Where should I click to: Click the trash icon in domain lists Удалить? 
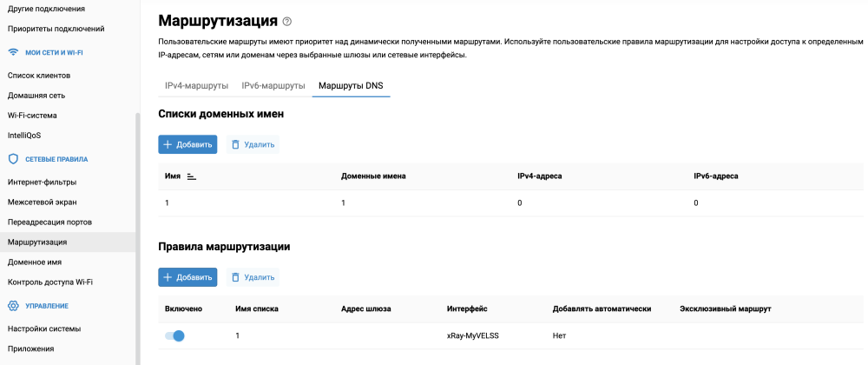point(235,144)
